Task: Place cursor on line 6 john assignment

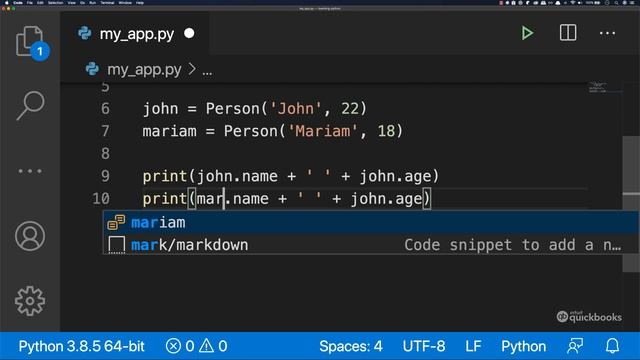Action: tap(255, 109)
